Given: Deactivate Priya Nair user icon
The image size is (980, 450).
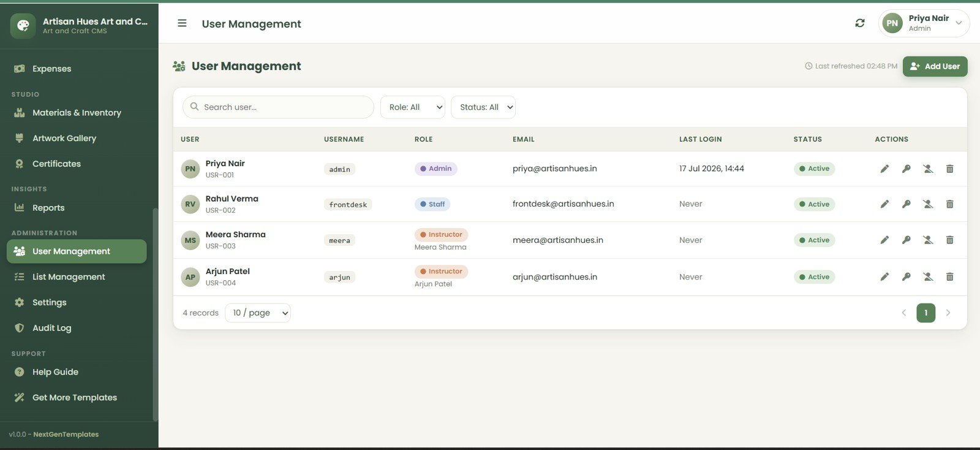Looking at the screenshot, I should pyautogui.click(x=928, y=169).
